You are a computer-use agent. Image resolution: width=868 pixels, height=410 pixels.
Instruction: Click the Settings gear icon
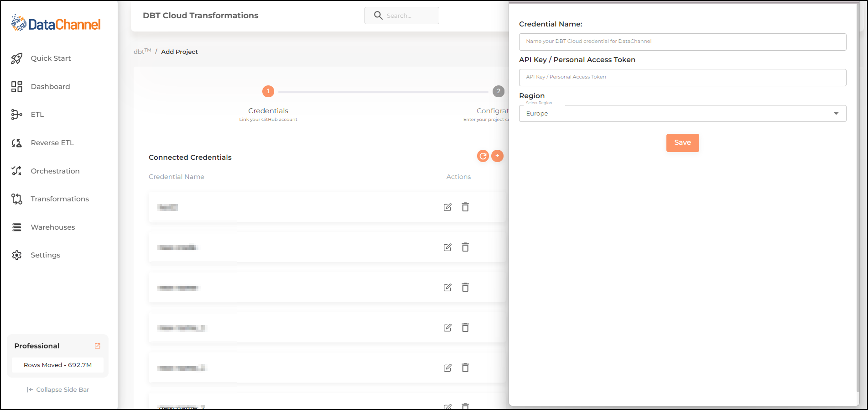[17, 255]
